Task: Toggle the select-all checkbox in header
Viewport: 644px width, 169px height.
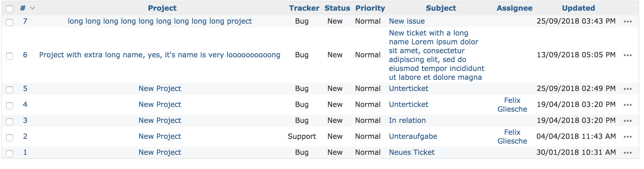Action: coord(9,9)
